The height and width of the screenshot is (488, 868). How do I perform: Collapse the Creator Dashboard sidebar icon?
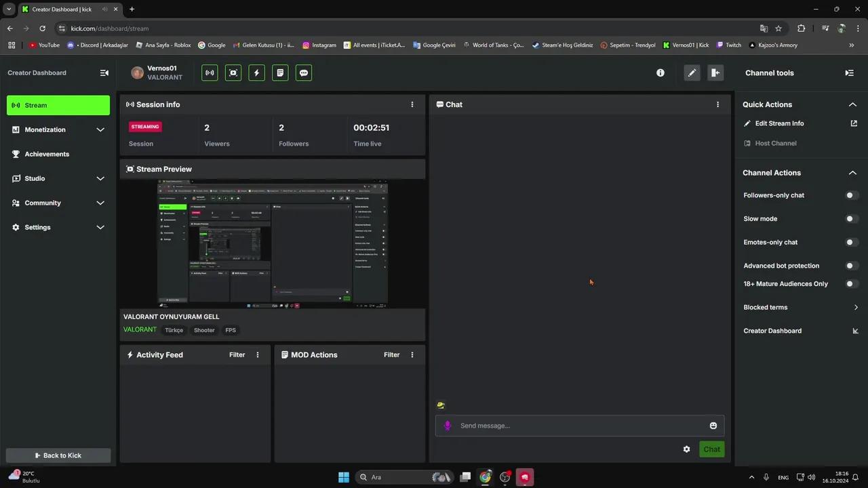click(x=104, y=73)
